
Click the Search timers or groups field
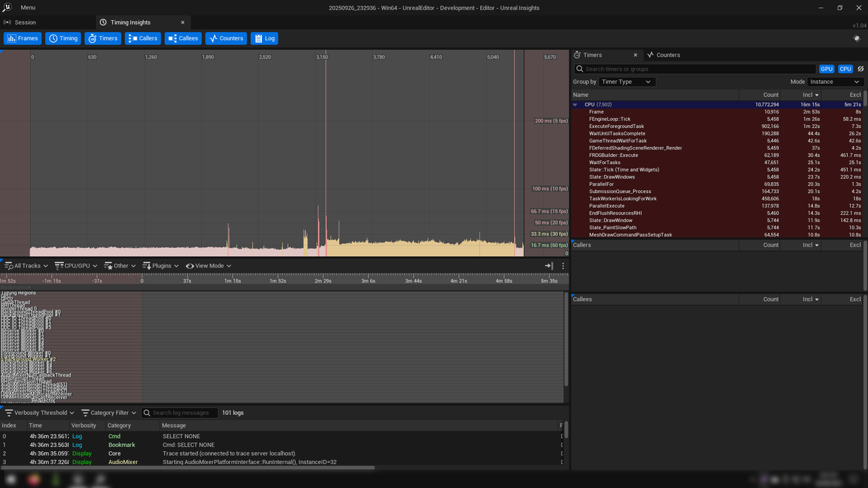pos(694,69)
